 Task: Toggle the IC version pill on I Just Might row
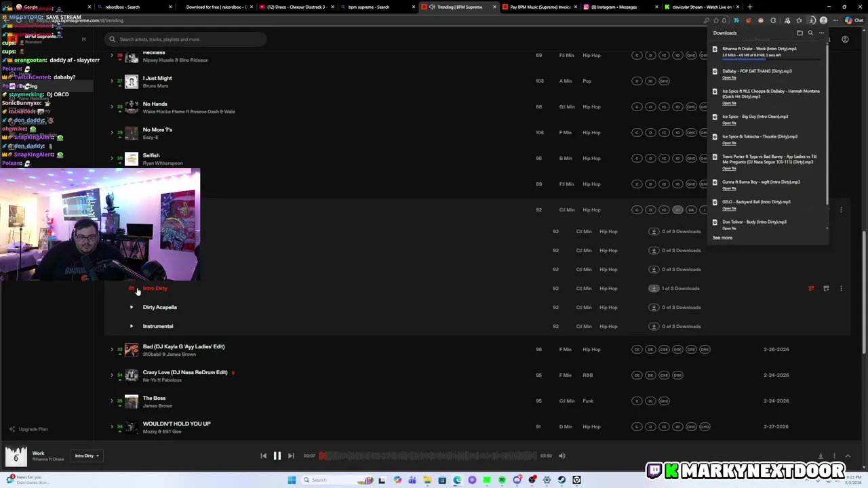650,81
